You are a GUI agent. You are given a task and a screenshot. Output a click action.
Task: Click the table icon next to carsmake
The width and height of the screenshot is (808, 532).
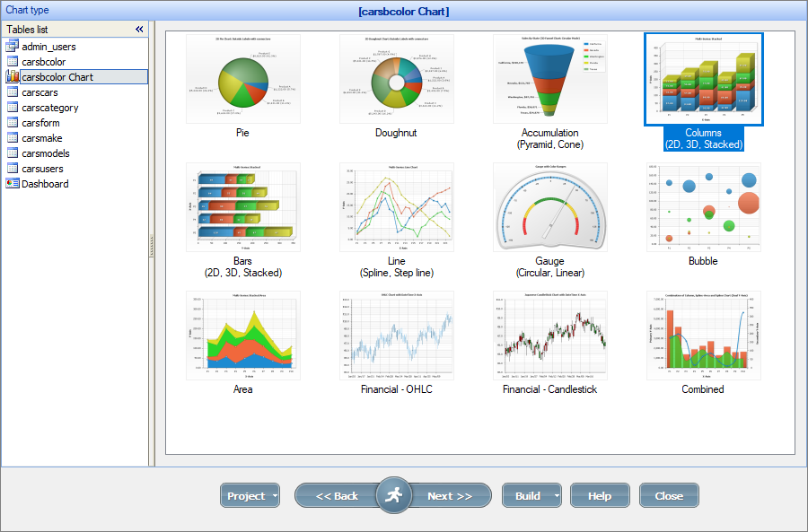pos(13,137)
